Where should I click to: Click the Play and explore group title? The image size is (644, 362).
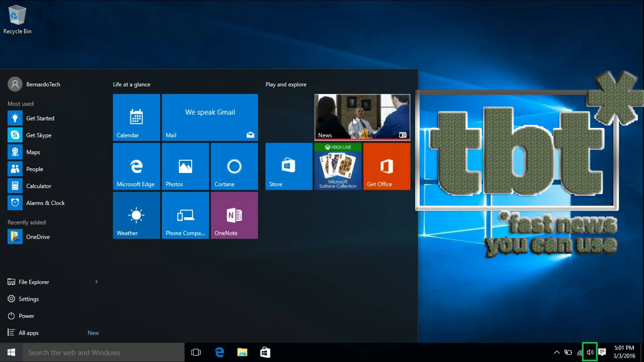click(286, 84)
